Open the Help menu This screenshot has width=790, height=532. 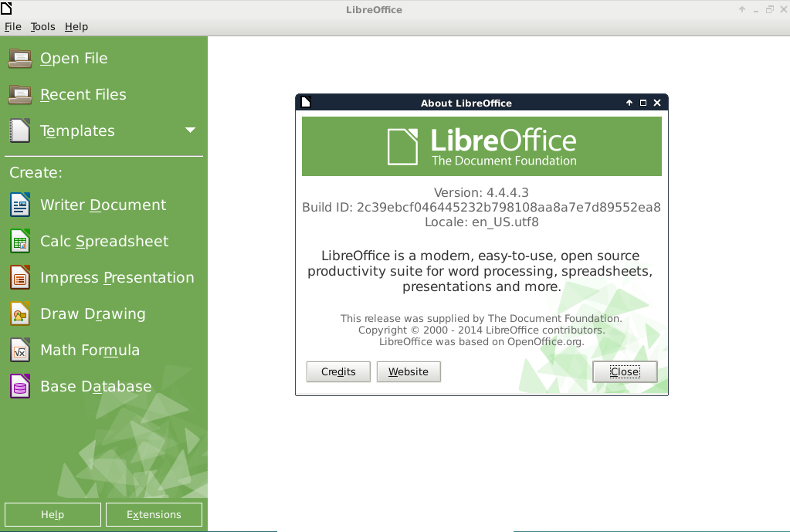(x=76, y=27)
